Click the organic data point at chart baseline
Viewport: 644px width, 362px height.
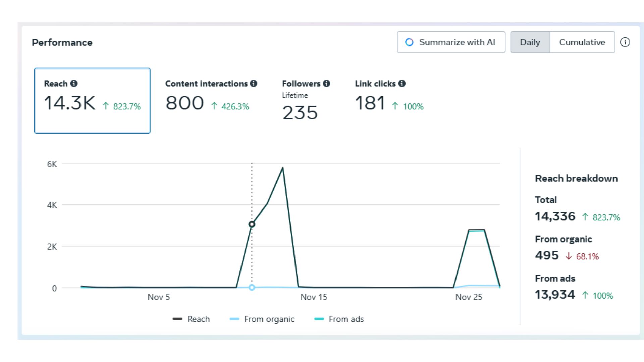[x=252, y=288]
